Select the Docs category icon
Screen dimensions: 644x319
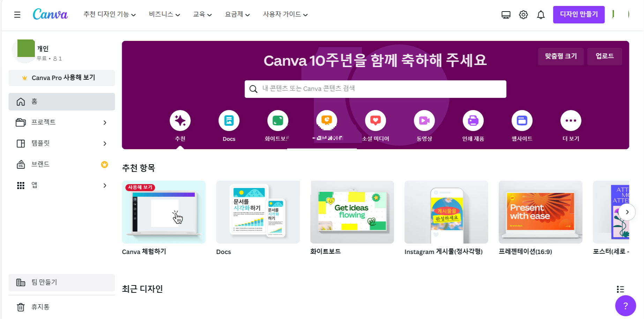229,121
